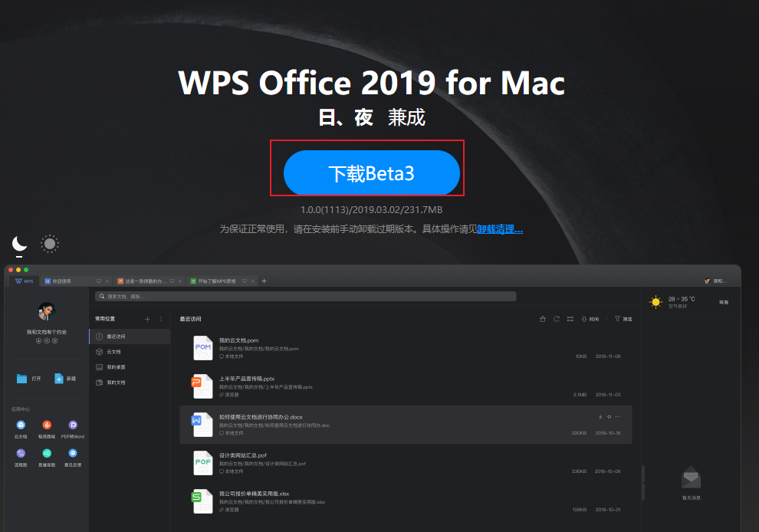Image resolution: width=759 pixels, height=532 pixels.
Task: Close the orange presentation tab
Action: point(180,281)
